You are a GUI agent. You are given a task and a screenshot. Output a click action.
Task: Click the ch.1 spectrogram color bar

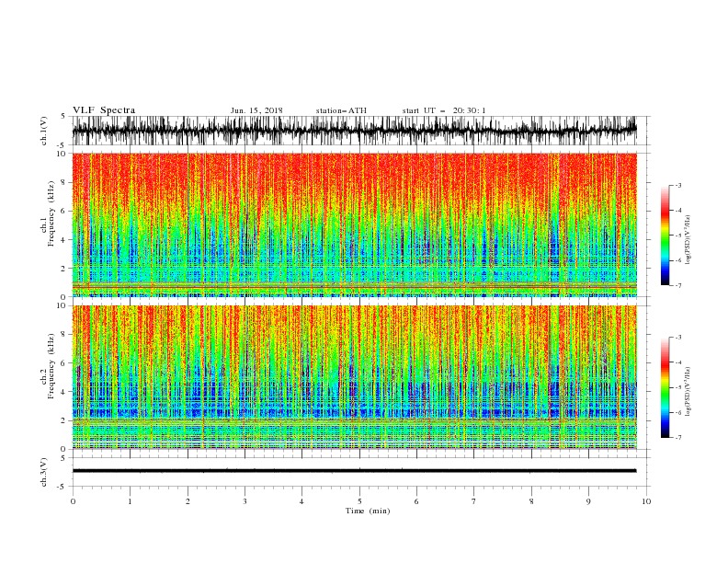(665, 236)
